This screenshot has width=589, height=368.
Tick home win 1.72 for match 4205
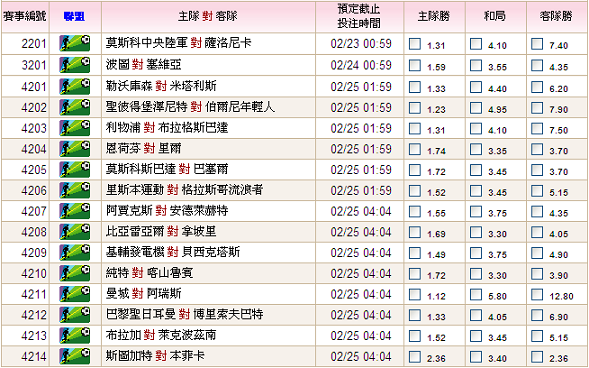pos(415,170)
